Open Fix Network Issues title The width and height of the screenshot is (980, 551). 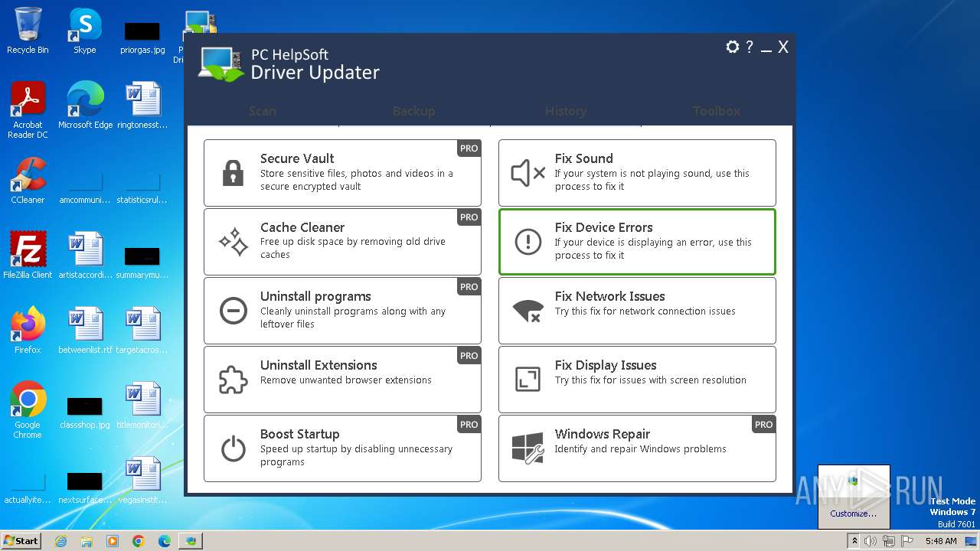(x=610, y=296)
